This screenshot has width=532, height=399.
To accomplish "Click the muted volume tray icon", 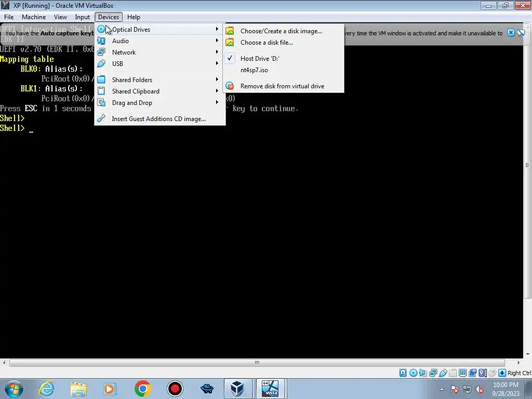I will click(480, 390).
